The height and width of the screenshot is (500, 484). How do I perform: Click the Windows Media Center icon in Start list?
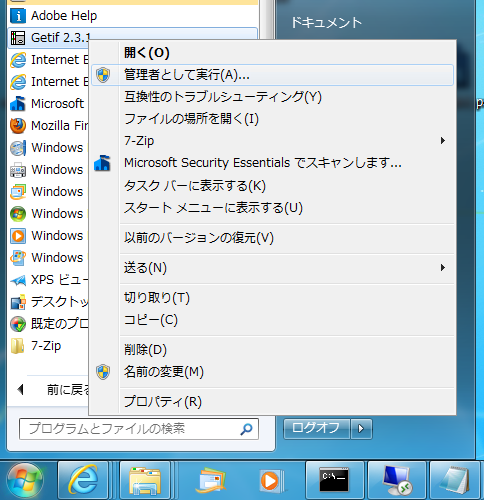tap(18, 214)
